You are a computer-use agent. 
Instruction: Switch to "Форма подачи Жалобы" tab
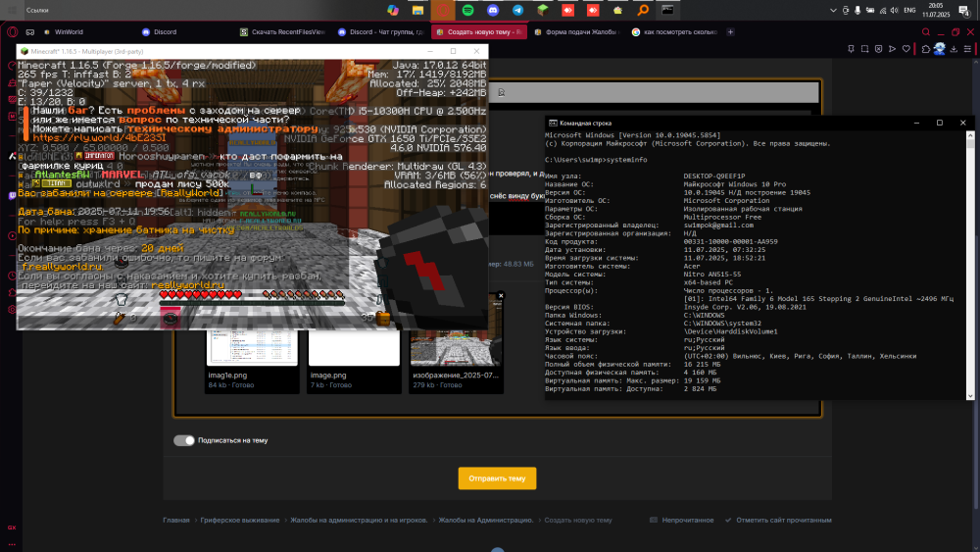[578, 32]
